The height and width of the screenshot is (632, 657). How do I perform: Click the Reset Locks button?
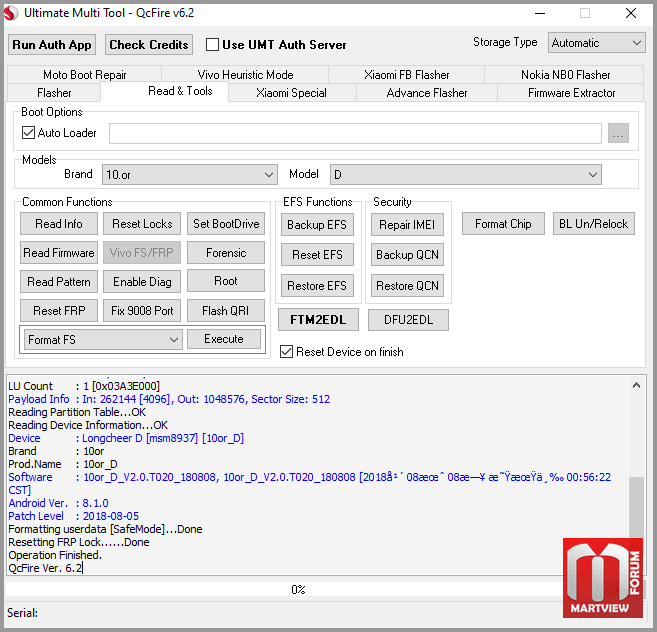click(x=142, y=224)
